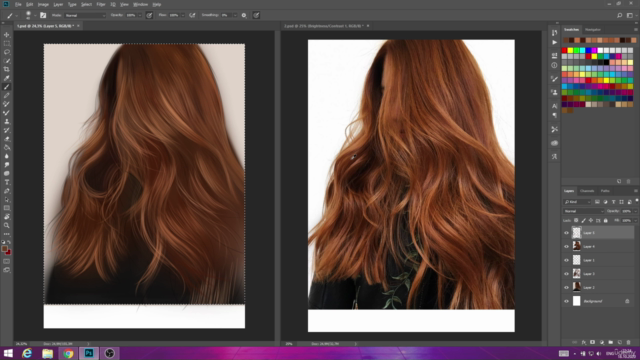This screenshot has width=640, height=360.
Task: Select the Pen tool
Action: [7, 191]
